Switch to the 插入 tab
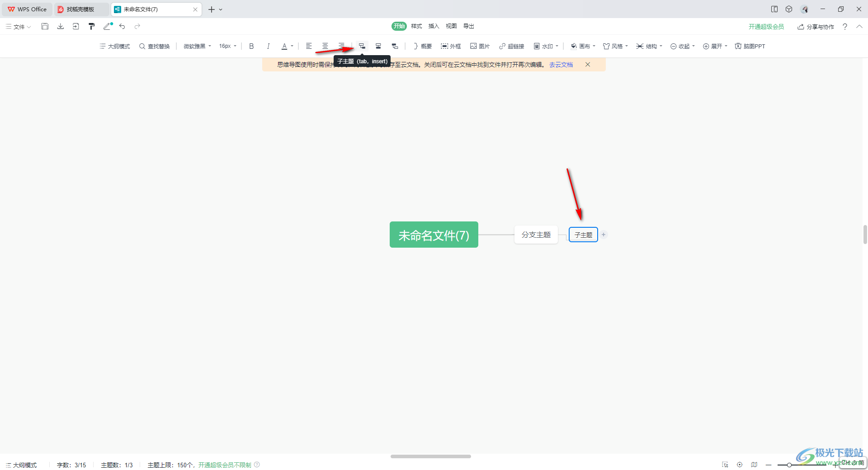This screenshot has width=868, height=470. pyautogui.click(x=434, y=26)
